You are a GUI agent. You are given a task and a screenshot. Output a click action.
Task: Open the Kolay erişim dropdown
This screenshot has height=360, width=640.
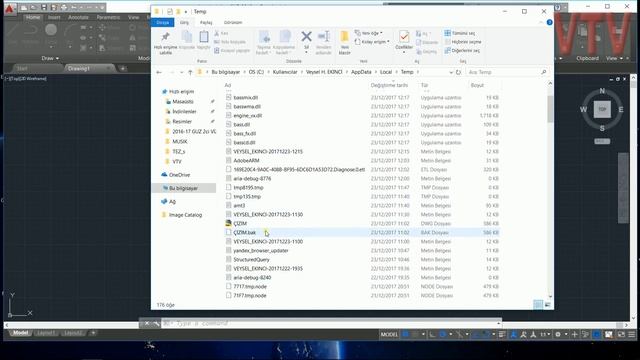point(372,42)
